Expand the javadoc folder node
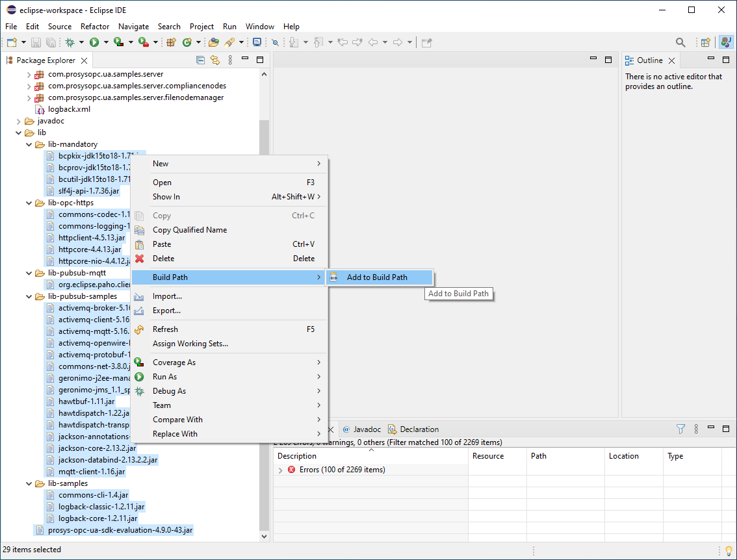The width and height of the screenshot is (737, 560). (19, 121)
